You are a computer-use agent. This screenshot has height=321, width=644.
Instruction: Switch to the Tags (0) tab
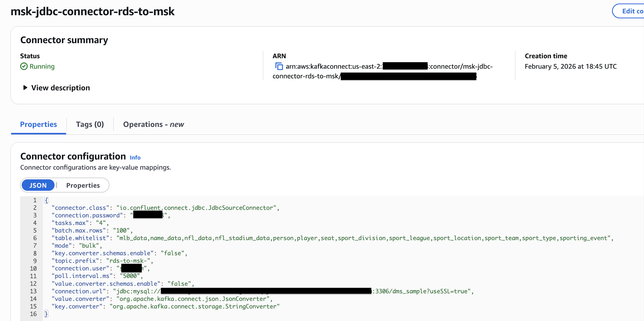(x=90, y=124)
